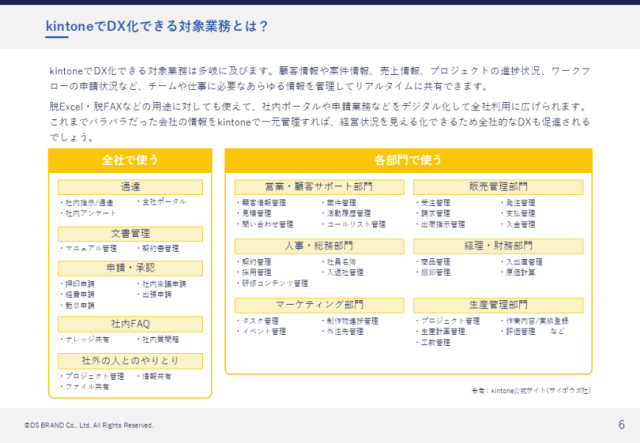
Task: Select the '発注管理' item
Action: (x=520, y=203)
